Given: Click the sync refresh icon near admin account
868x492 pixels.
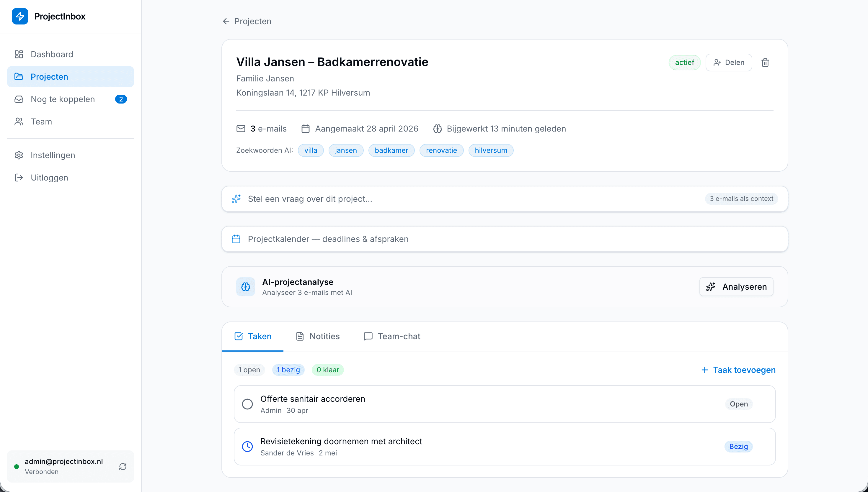Looking at the screenshot, I should tap(123, 466).
